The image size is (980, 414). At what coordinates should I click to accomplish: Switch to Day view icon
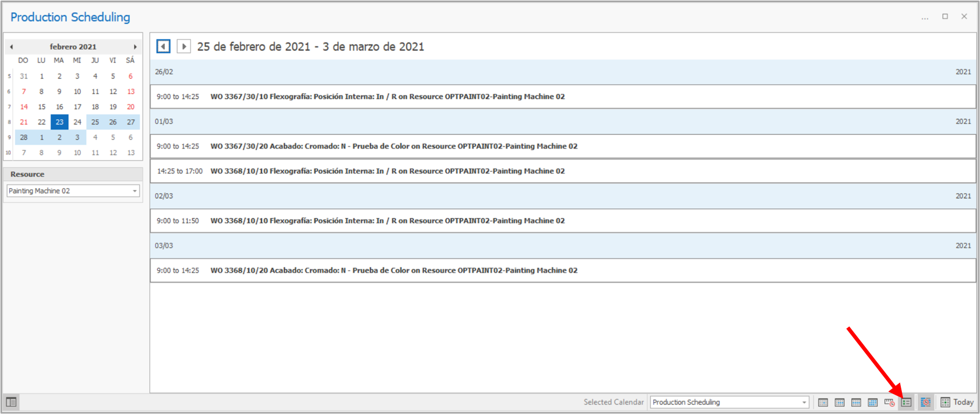point(823,402)
